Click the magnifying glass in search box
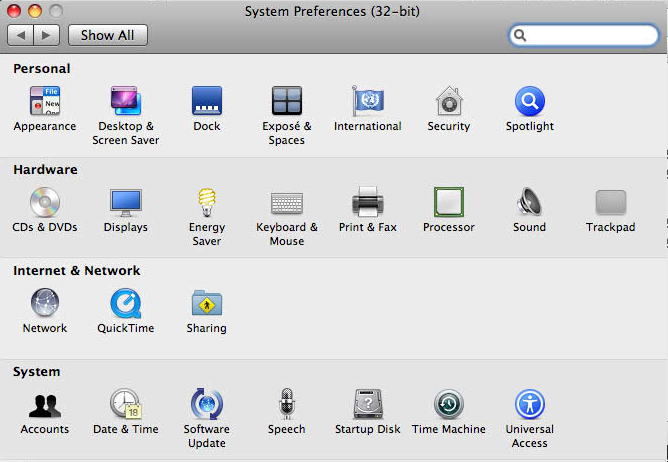This screenshot has width=668, height=462. click(x=520, y=35)
